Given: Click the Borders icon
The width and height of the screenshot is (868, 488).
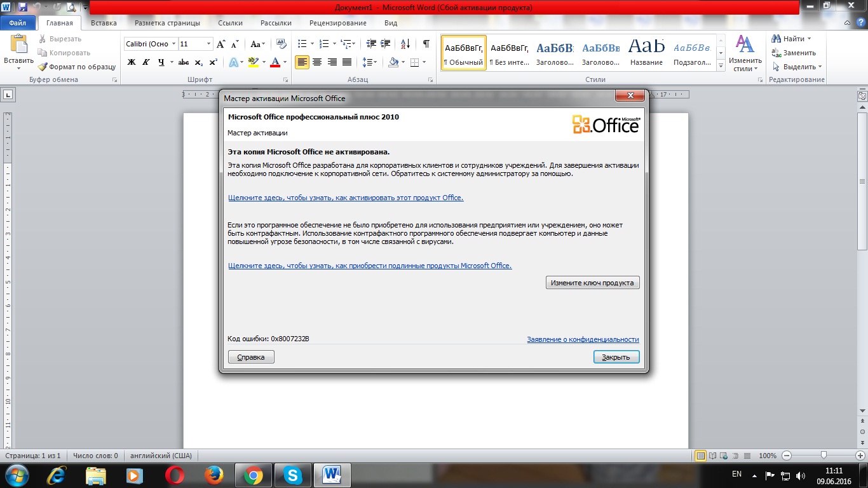Looking at the screenshot, I should point(414,62).
